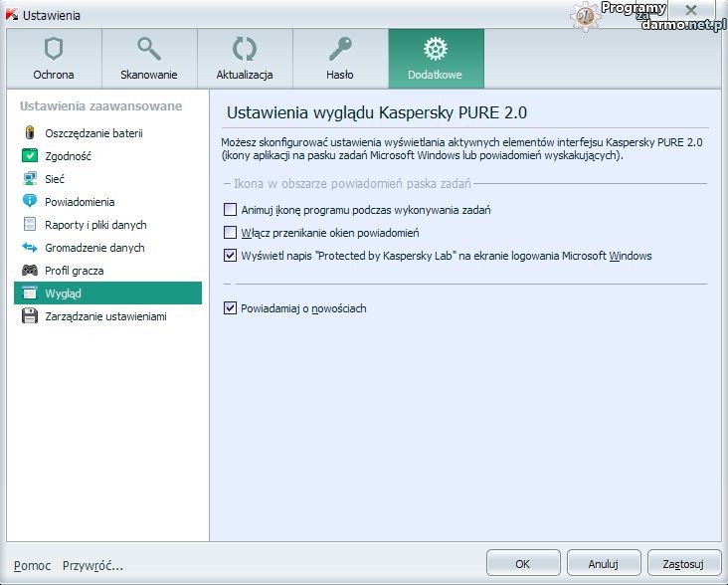Select the Hasło tab
The height and width of the screenshot is (585, 728).
coord(341,59)
